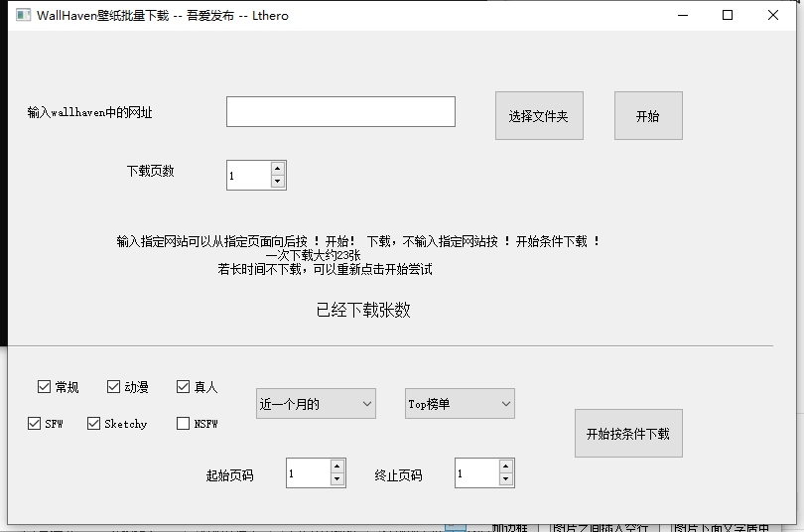Click the 终止页码 number field

pyautogui.click(x=476, y=473)
